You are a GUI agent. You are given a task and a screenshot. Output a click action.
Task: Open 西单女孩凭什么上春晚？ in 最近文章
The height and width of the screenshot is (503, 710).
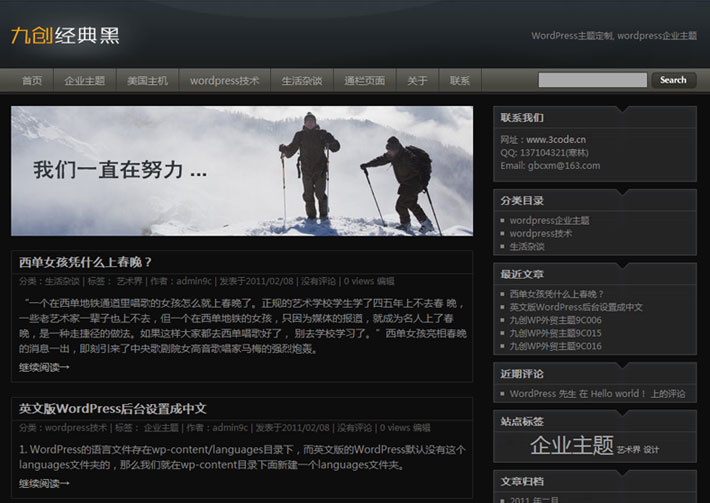(556, 294)
